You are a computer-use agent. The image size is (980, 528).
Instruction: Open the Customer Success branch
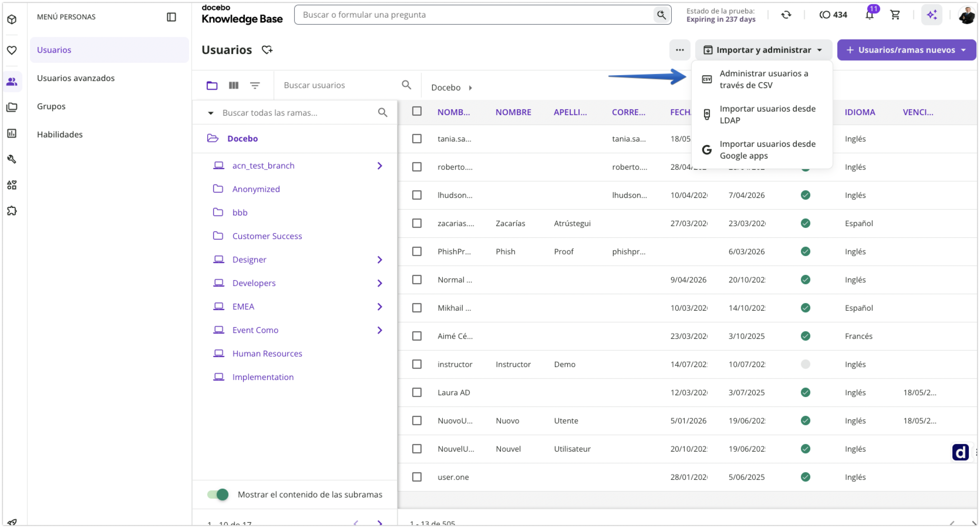click(267, 236)
